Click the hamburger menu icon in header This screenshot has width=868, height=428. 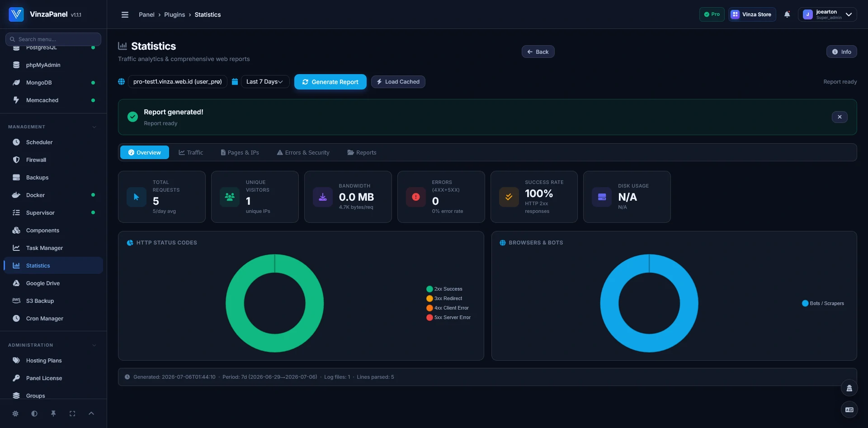(x=125, y=14)
